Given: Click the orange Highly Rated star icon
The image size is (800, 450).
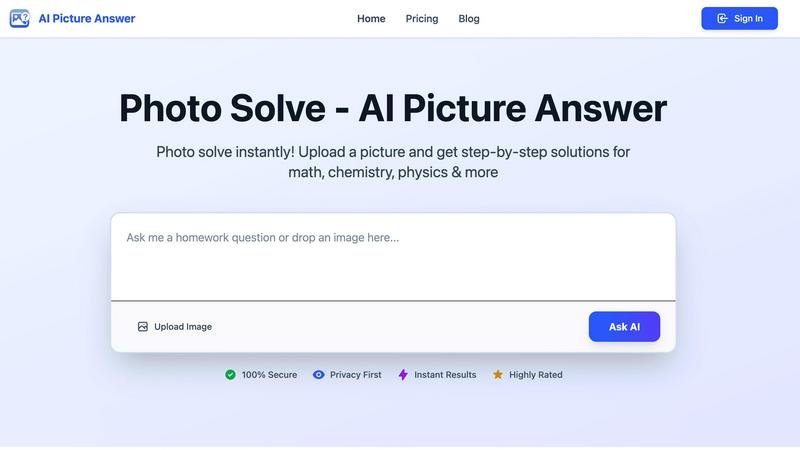Looking at the screenshot, I should (498, 375).
